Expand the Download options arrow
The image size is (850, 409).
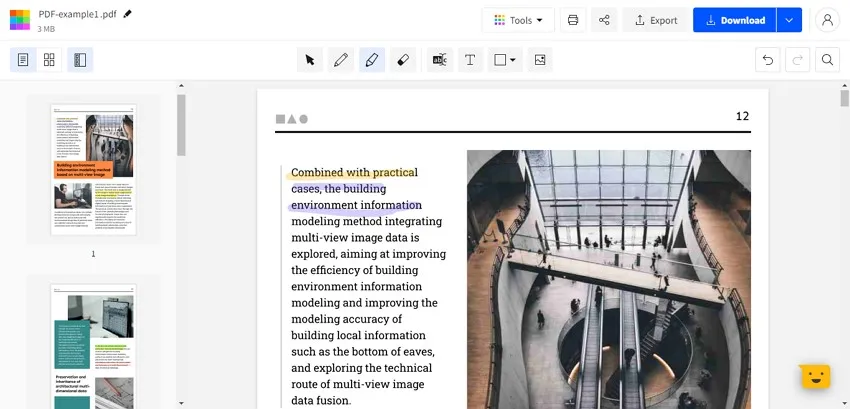(x=789, y=20)
